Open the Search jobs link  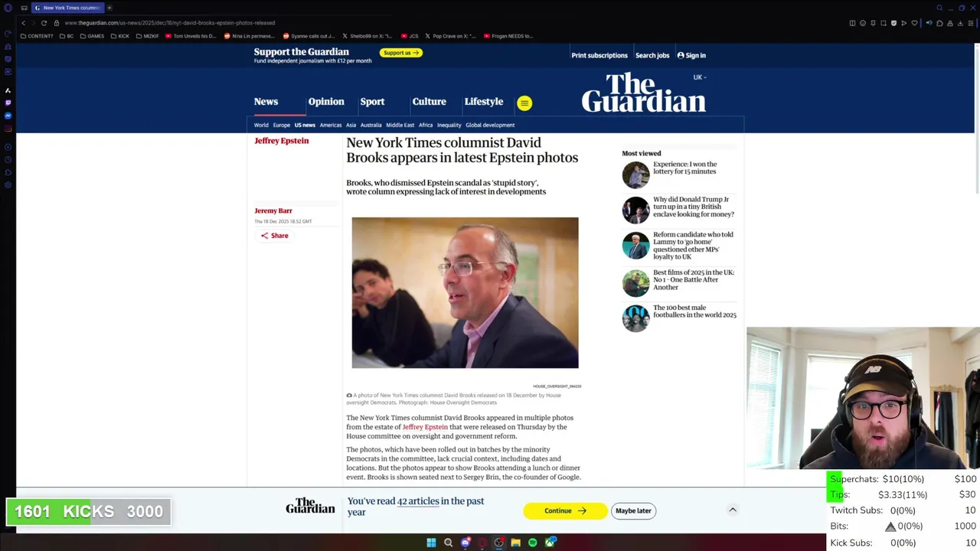pos(652,55)
